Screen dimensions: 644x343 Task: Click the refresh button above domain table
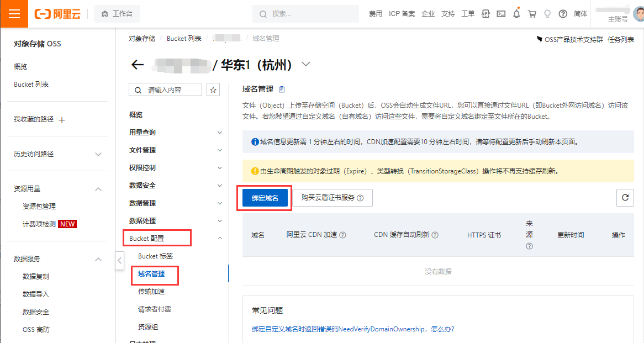[625, 197]
